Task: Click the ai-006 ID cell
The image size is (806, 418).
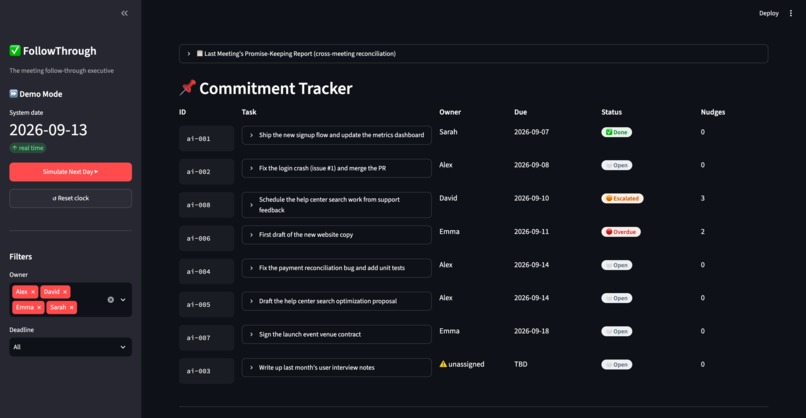Action: coord(206,238)
